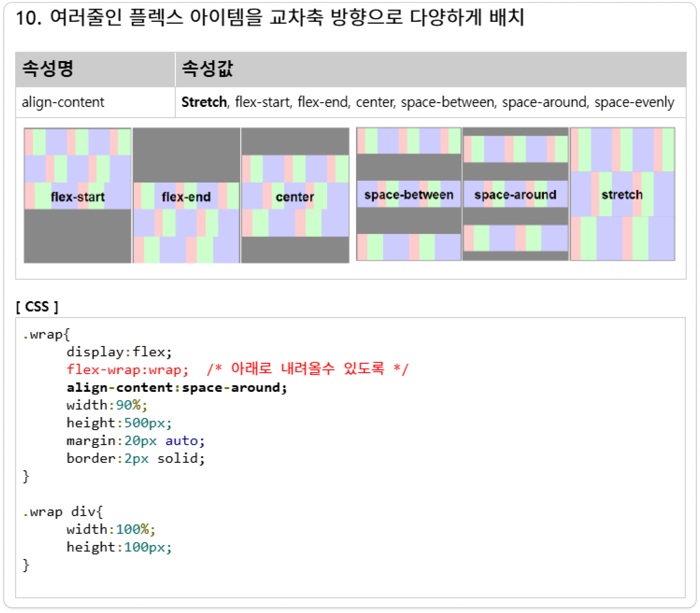Click the red flex-wrap:wrap; line
The height and width of the screenshot is (613, 700).
point(127,370)
